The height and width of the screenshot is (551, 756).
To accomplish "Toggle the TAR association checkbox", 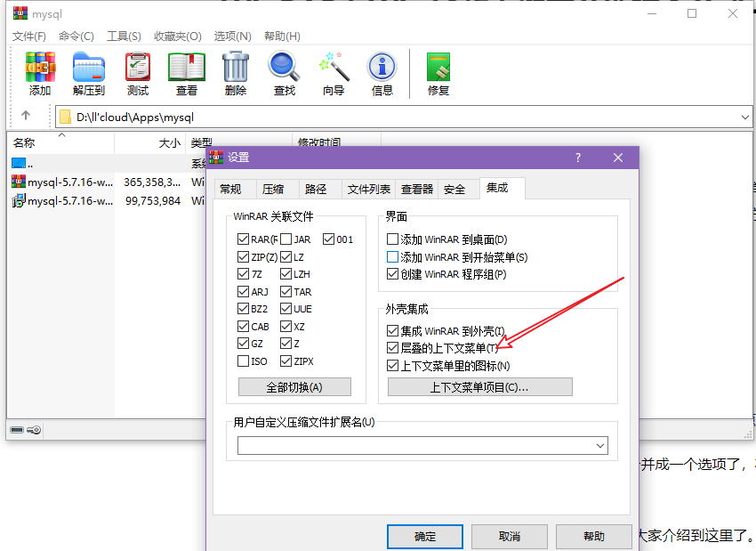I will coord(286,292).
